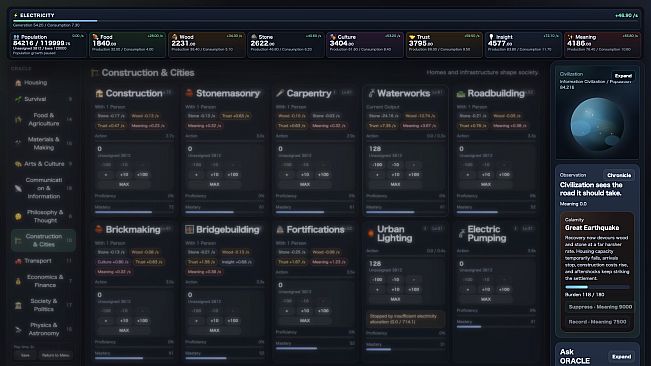Click the Carpentry card tool icon
The width and height of the screenshot is (651, 366).
280,93
